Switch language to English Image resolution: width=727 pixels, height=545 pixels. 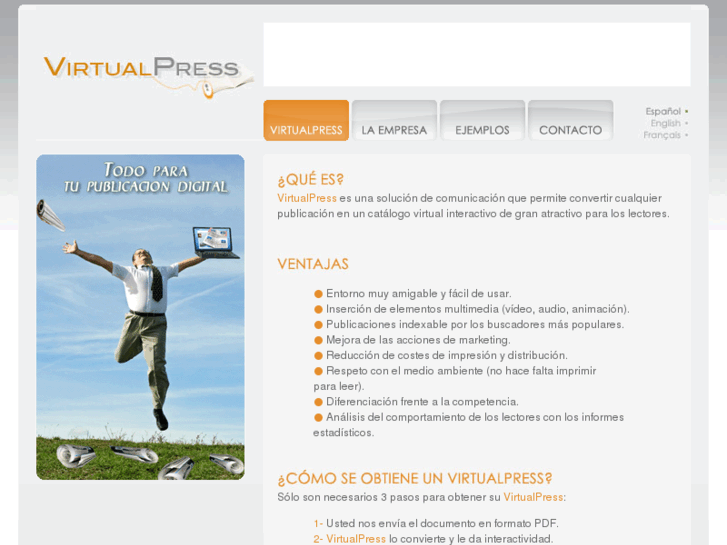[665, 123]
